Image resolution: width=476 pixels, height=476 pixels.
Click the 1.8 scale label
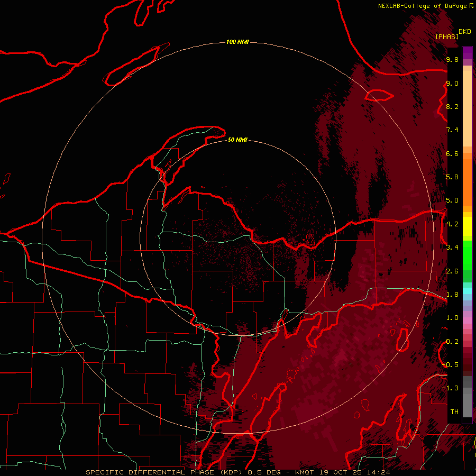tap(452, 294)
